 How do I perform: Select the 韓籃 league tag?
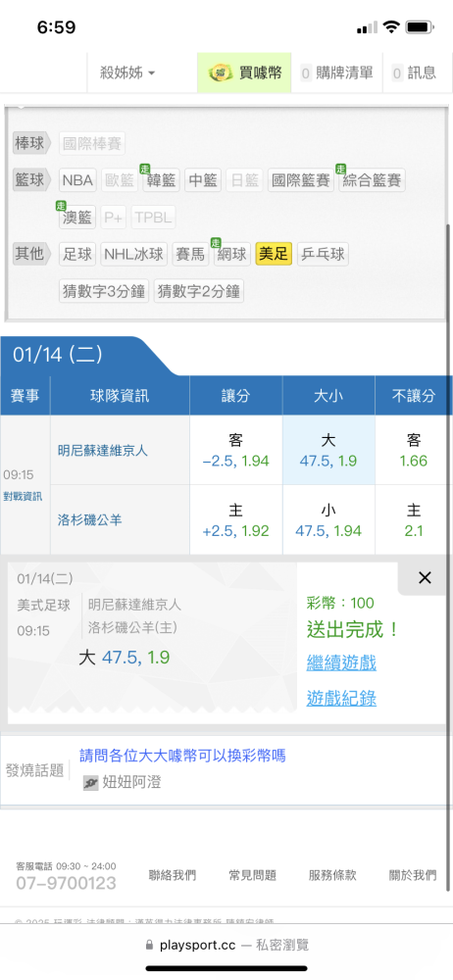161,180
